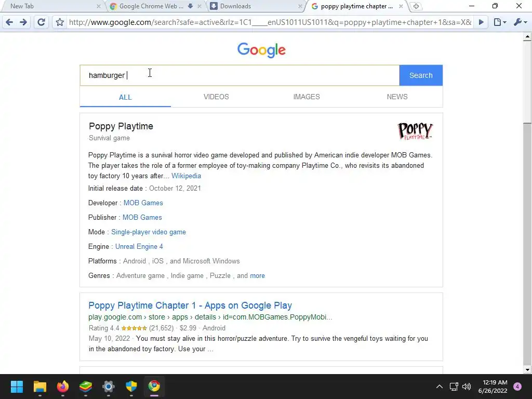The height and width of the screenshot is (399, 532).
Task: Open the volume speaker tray icon
Action: click(x=467, y=387)
